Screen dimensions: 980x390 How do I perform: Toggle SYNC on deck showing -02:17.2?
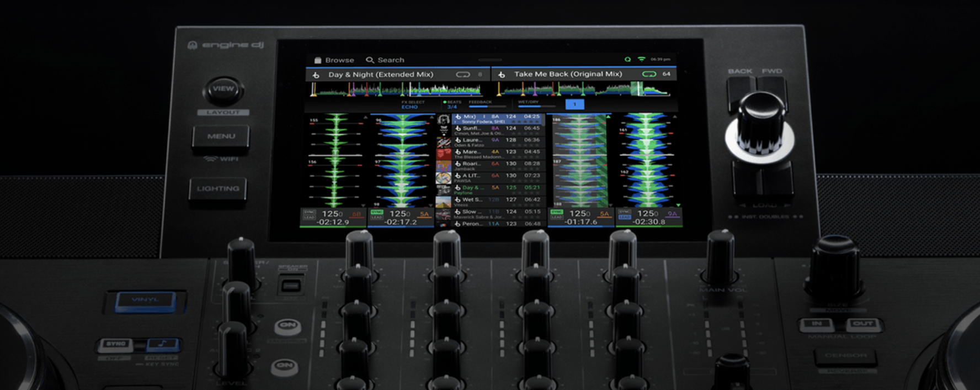[x=377, y=212]
